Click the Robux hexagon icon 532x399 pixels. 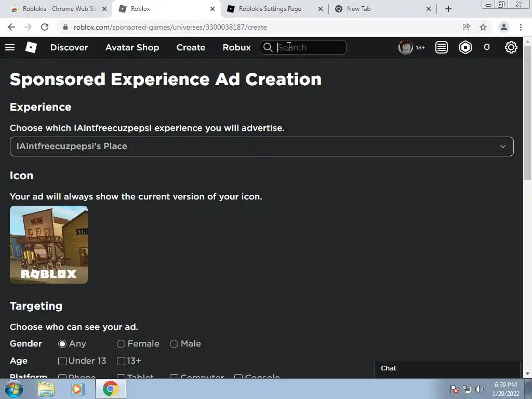click(465, 47)
